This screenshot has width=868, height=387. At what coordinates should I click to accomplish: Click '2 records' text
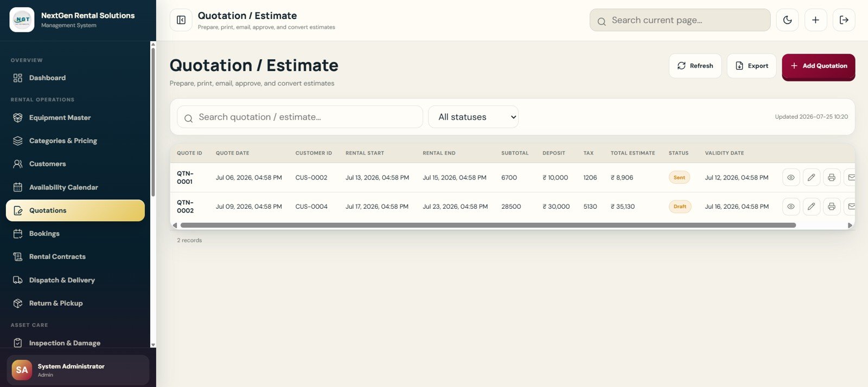(x=189, y=240)
